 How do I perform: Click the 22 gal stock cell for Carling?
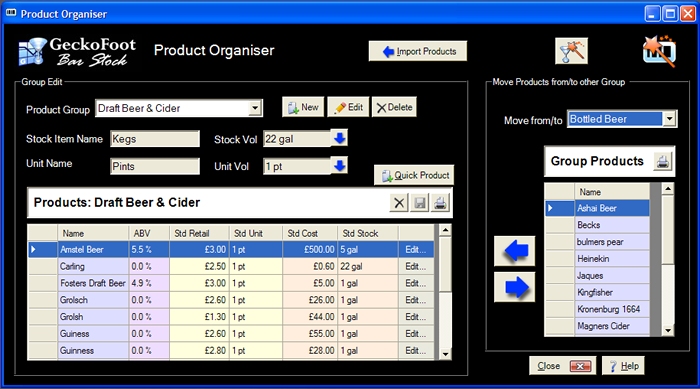pos(368,267)
